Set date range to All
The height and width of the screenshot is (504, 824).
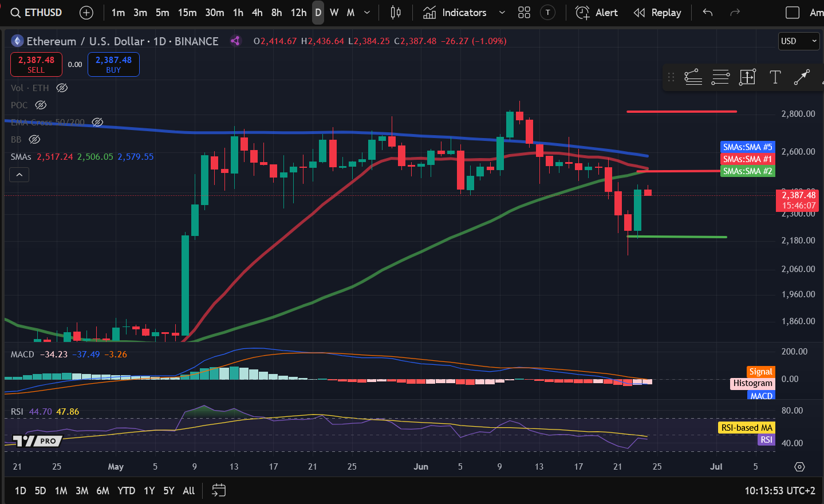[189, 491]
